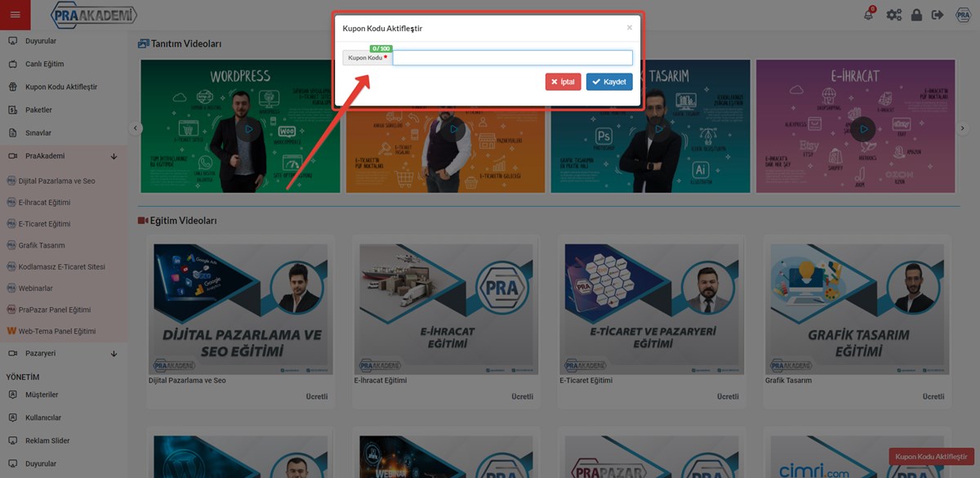This screenshot has height=478, width=980.
Task: Click the hamburger menu icon
Action: click(15, 15)
